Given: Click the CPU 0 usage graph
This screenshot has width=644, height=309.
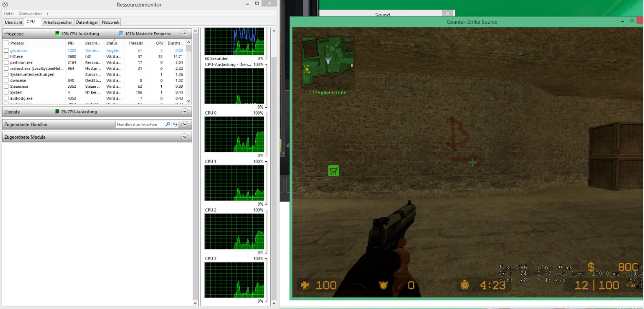Looking at the screenshot, I should pos(234,134).
